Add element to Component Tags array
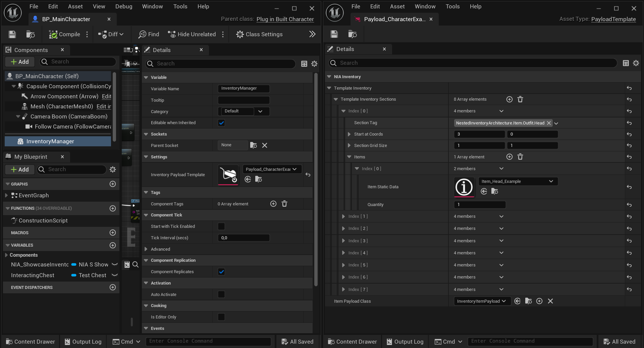Screen dimensions: 644x348 pyautogui.click(x=273, y=204)
